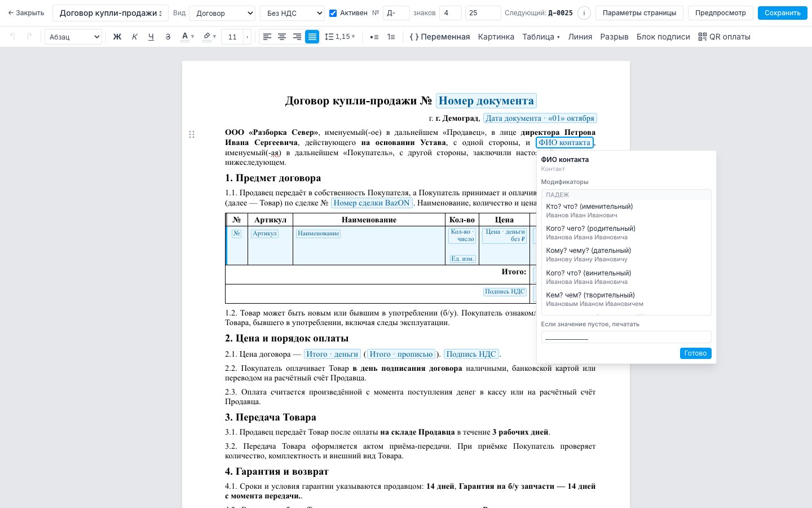Insert a Переменная variable
Screen dimensions: 812x508
[439, 37]
